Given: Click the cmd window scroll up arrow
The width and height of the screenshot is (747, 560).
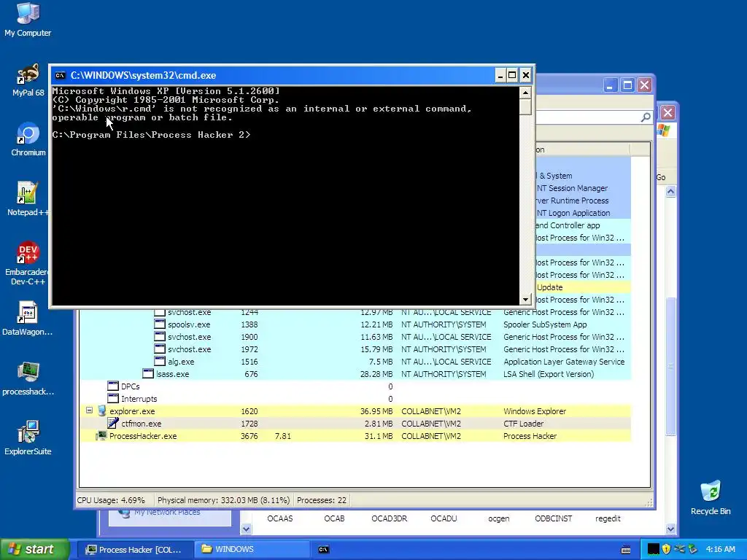Looking at the screenshot, I should click(x=525, y=93).
